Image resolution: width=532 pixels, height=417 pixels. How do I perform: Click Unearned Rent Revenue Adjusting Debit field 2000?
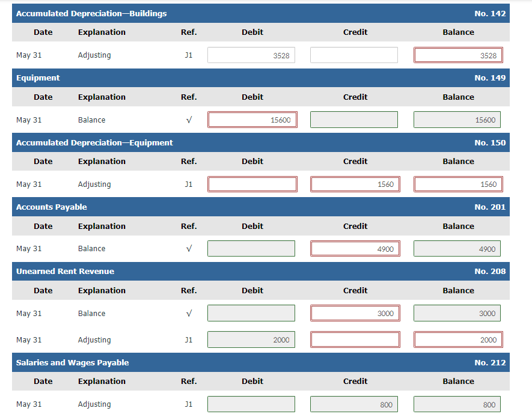251,339
